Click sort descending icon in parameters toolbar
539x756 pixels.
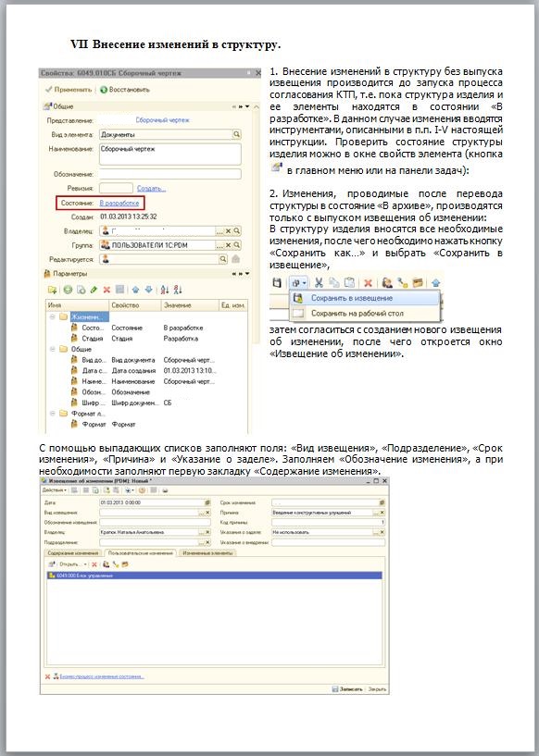click(178, 290)
